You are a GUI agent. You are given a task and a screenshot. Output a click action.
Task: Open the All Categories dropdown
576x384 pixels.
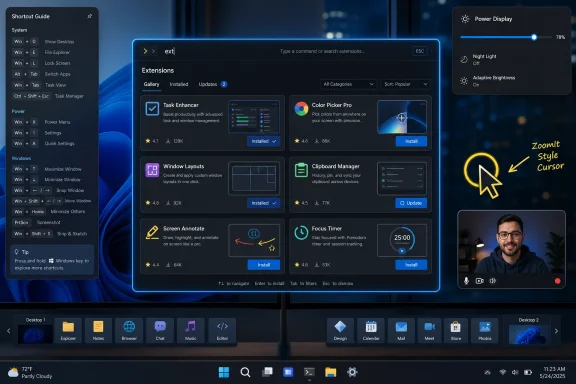348,84
